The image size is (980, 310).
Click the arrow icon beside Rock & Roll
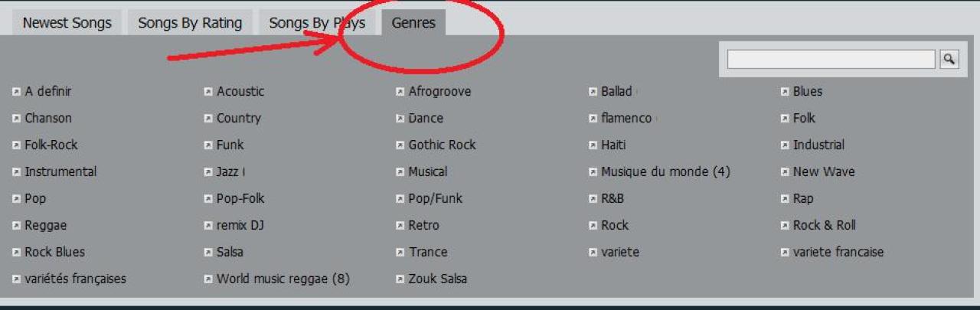pyautogui.click(x=785, y=226)
